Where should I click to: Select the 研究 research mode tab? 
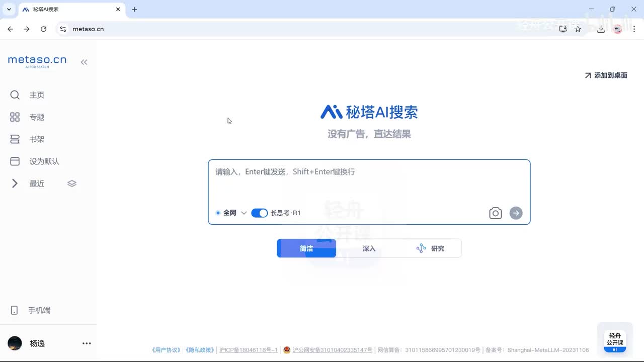point(430,248)
